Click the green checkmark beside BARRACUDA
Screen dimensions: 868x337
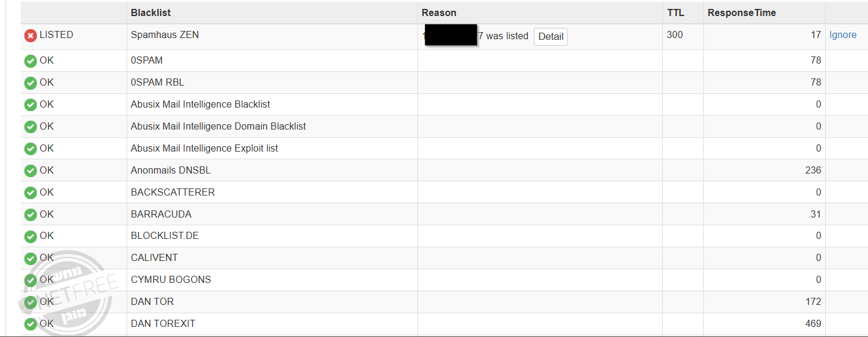[30, 215]
